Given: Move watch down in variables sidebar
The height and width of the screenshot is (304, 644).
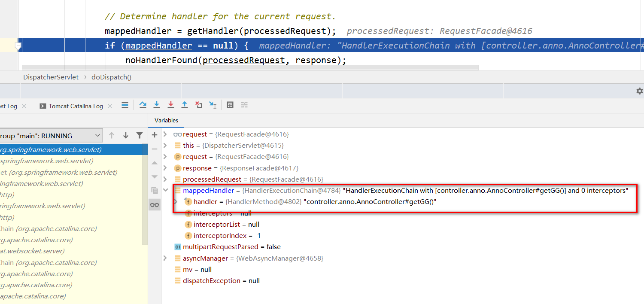Looking at the screenshot, I should click(155, 177).
